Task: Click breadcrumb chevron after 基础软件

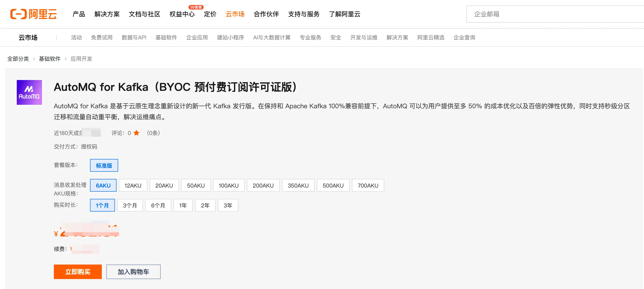Action: pyautogui.click(x=66, y=59)
